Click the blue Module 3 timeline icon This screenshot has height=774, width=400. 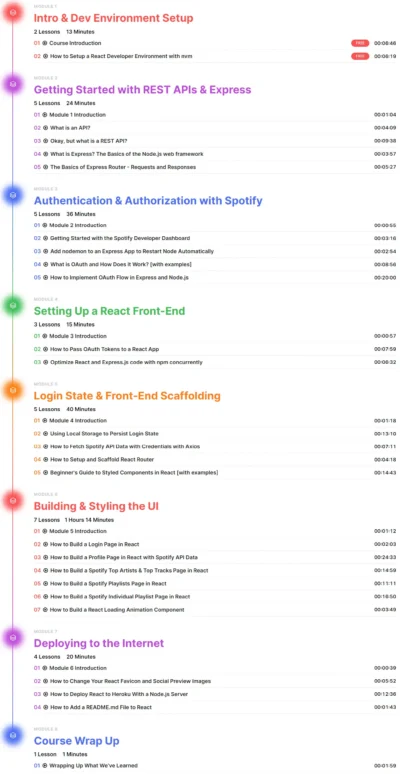pyautogui.click(x=13, y=195)
